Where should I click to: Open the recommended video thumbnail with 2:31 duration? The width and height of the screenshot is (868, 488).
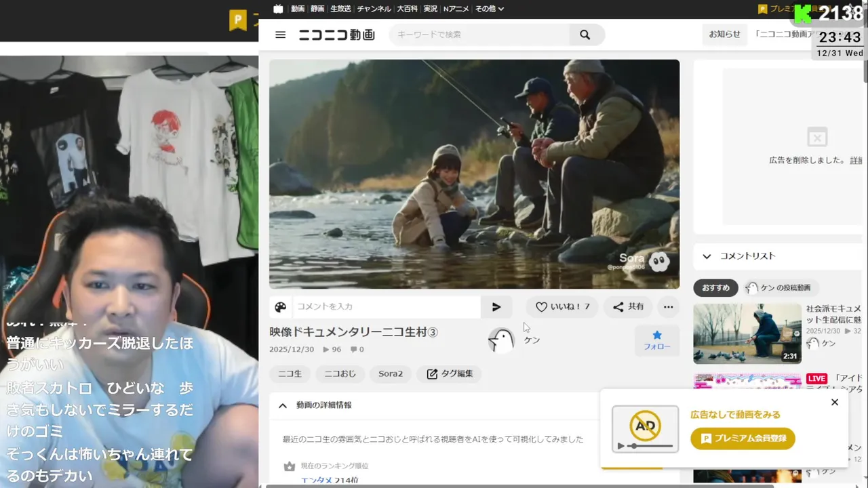(747, 333)
